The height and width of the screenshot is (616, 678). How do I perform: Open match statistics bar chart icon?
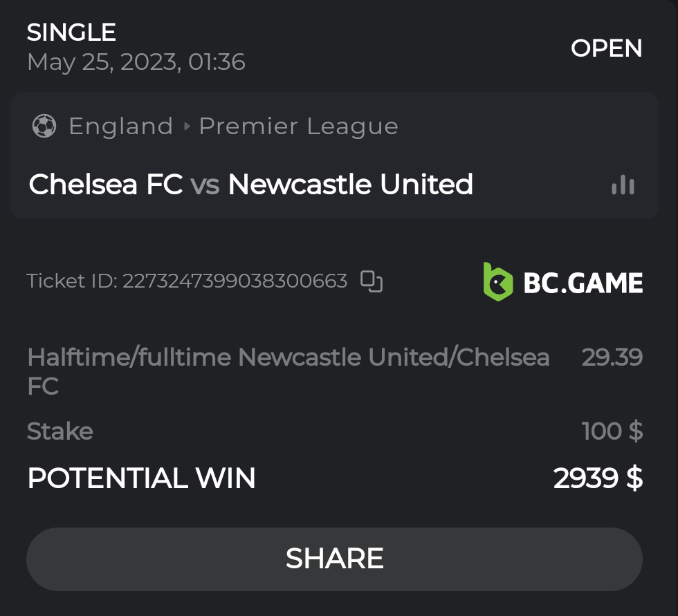point(623,185)
